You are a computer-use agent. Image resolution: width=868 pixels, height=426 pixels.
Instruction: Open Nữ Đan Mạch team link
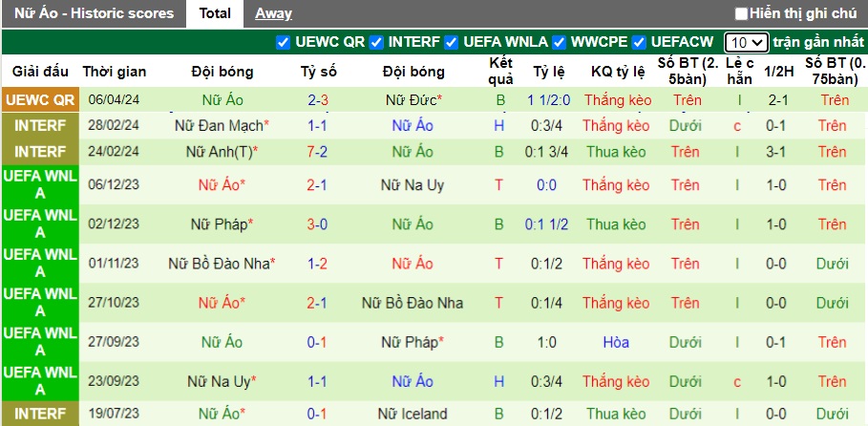[x=220, y=125]
